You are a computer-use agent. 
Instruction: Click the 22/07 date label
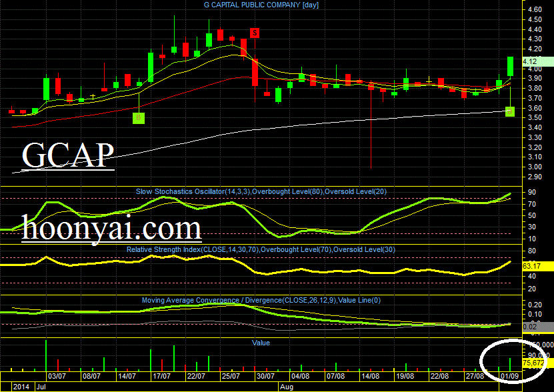point(196,376)
